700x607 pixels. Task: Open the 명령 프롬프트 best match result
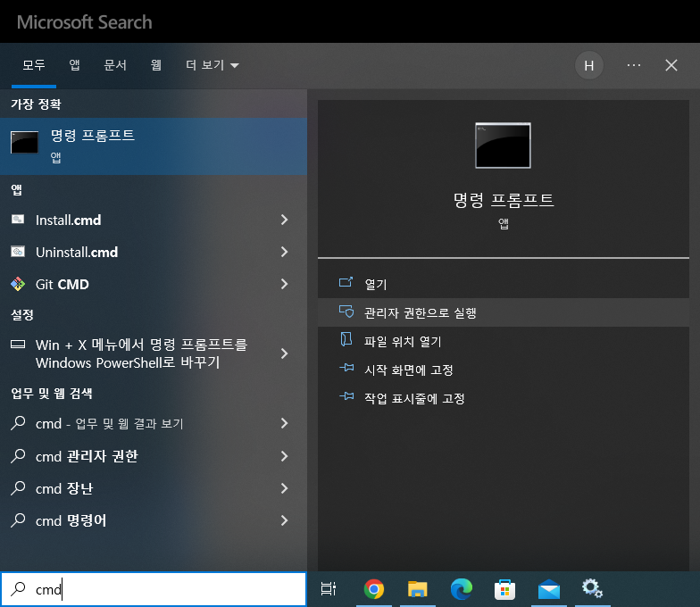[154, 146]
